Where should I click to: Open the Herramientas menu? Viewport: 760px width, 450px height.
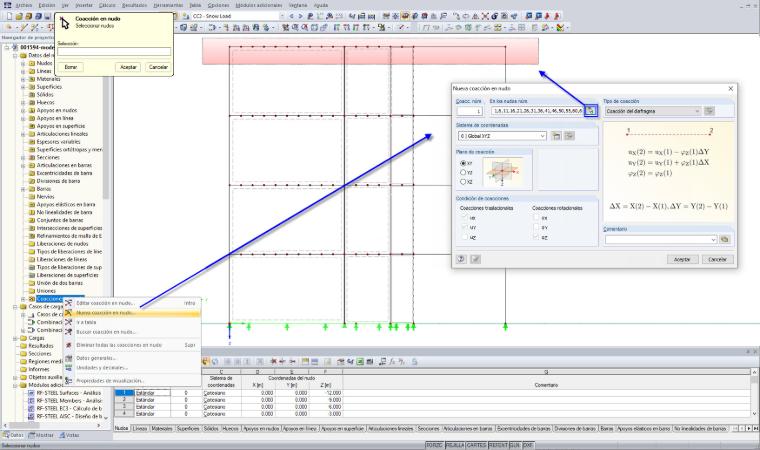click(x=168, y=5)
